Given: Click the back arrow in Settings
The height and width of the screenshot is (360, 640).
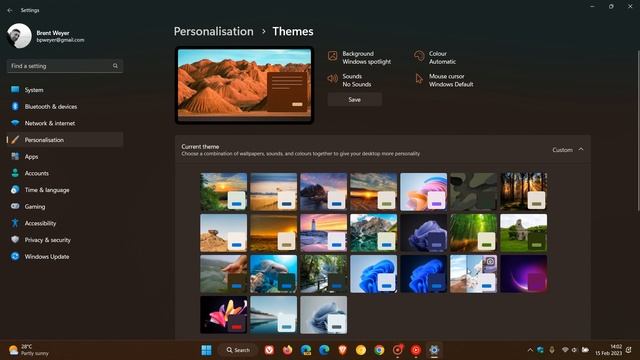Looking at the screenshot, I should [10, 10].
